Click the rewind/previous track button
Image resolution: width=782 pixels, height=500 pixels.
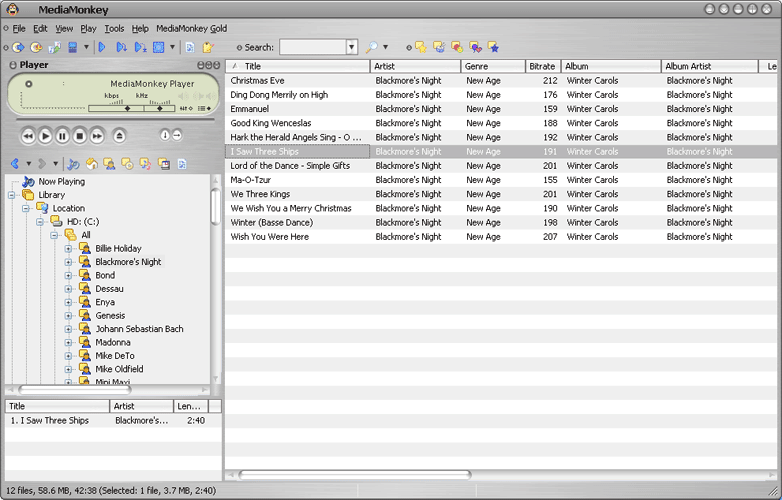click(x=28, y=136)
